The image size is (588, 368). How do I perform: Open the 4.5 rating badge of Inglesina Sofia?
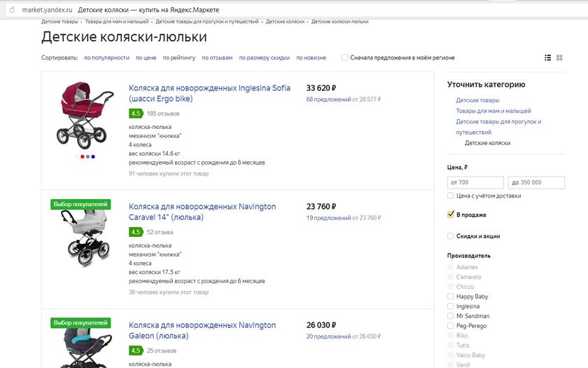(136, 114)
